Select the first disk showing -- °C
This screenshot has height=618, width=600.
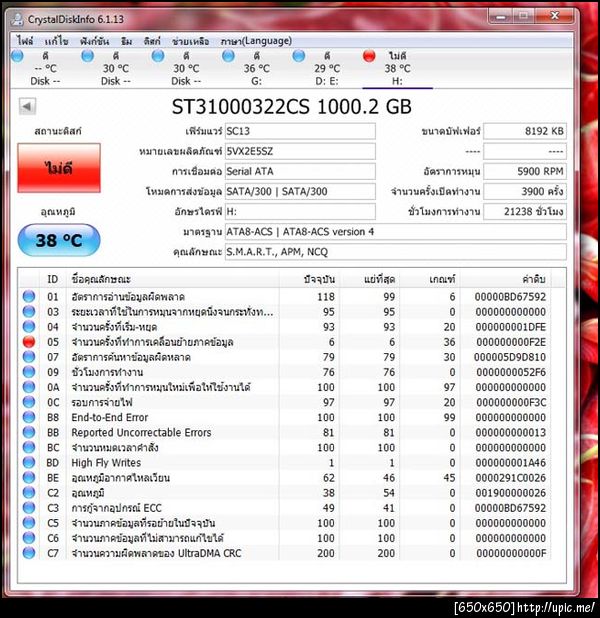pos(45,68)
